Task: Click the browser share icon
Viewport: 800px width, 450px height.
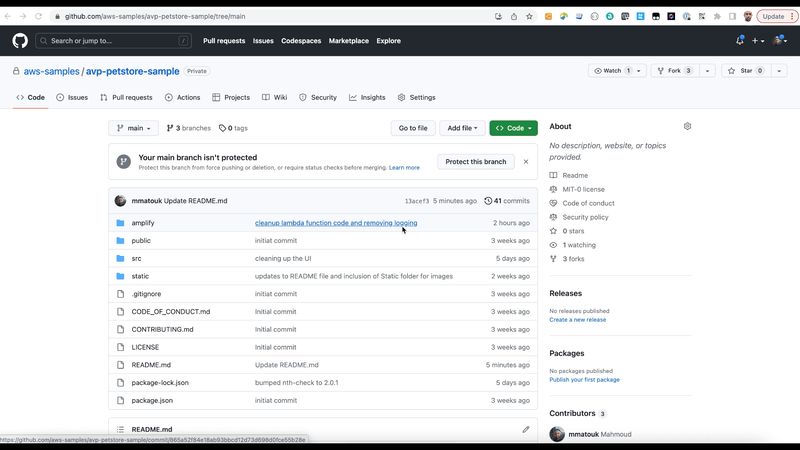Action: click(x=514, y=16)
